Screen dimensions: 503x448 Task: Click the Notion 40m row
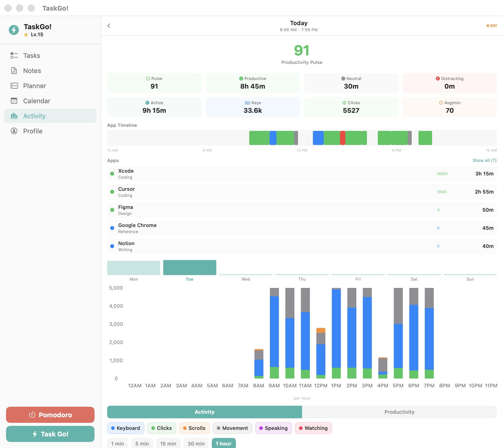click(302, 246)
